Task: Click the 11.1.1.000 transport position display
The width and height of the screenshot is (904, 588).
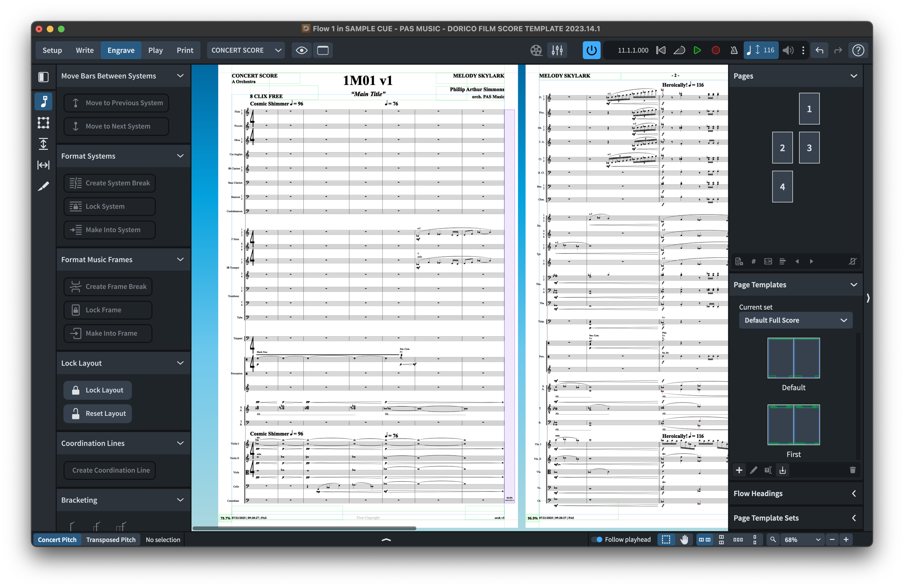Action: [633, 50]
